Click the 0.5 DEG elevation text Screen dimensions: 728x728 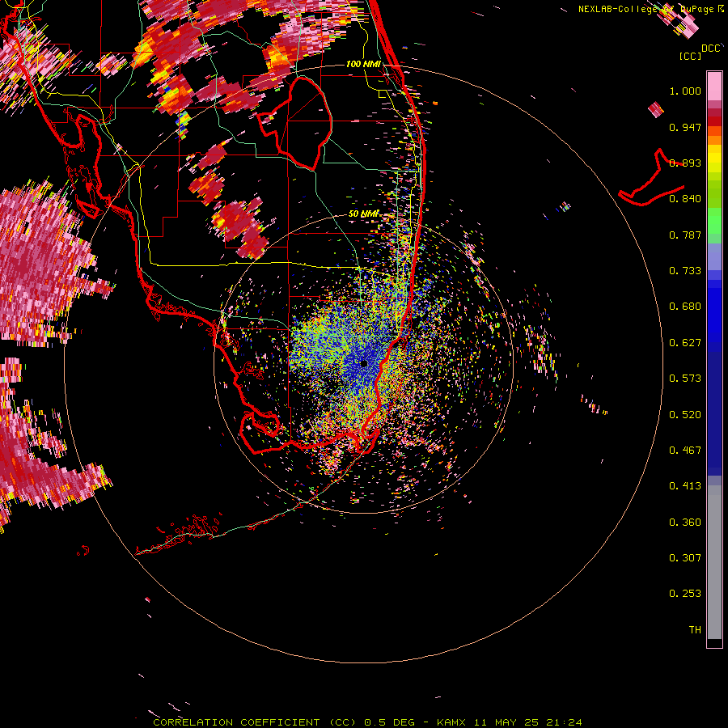[390, 722]
